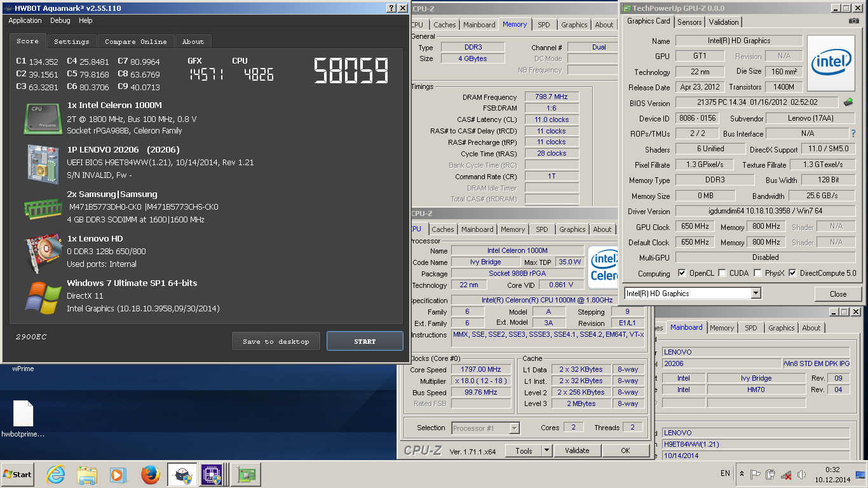The width and height of the screenshot is (868, 488).
Task: Click the CPU chip icon in Aquamark
Action: [x=43, y=118]
